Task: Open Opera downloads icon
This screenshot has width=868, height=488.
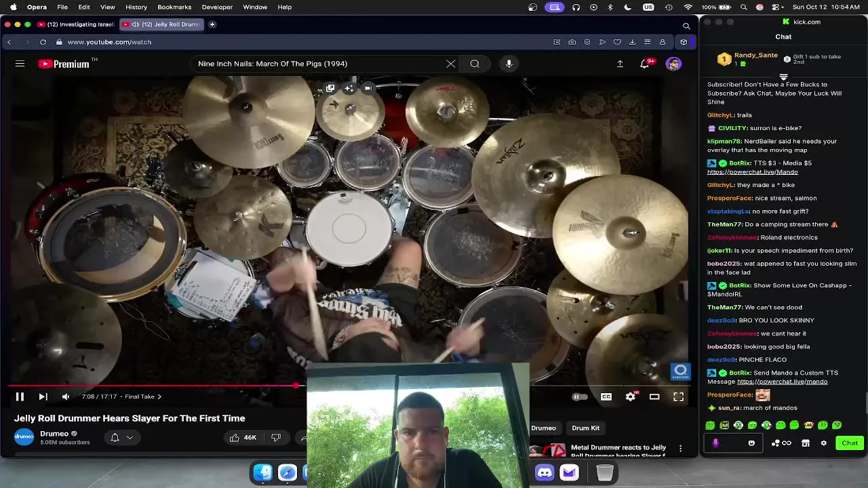Action: [632, 42]
